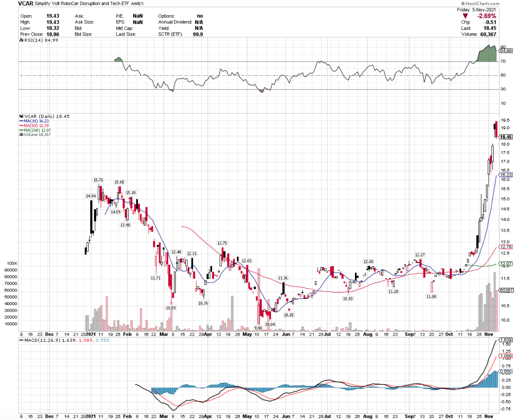Click the 12.07 moving average axis tag
Viewport: 517px width, 420px height.
pyautogui.click(x=506, y=264)
